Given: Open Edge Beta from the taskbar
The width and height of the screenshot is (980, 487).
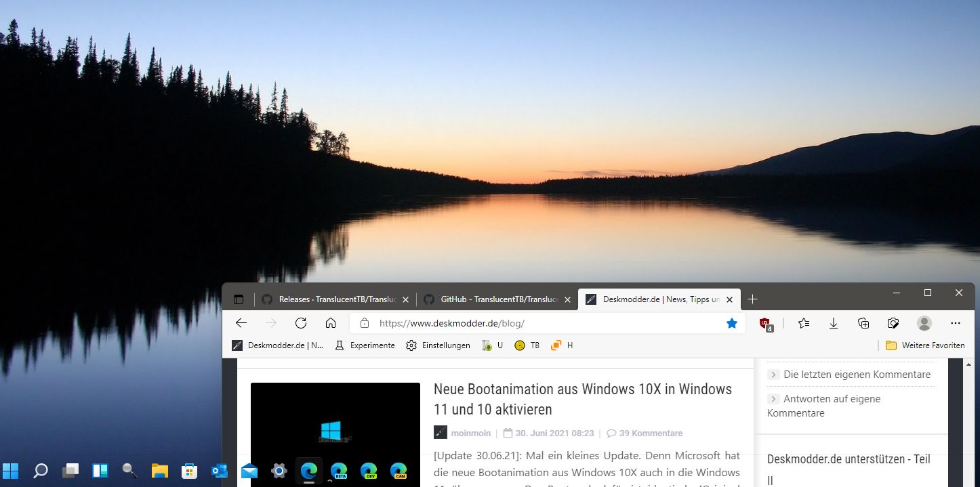Looking at the screenshot, I should 338,471.
